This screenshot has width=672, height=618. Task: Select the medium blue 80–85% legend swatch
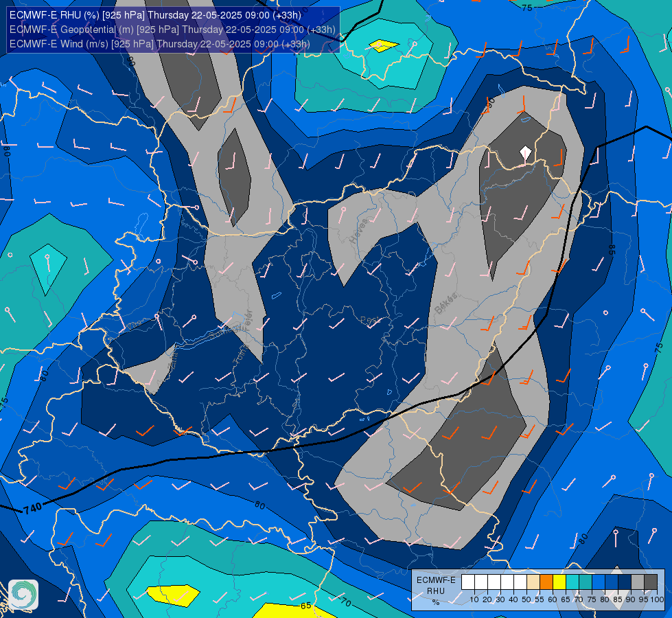point(612,582)
